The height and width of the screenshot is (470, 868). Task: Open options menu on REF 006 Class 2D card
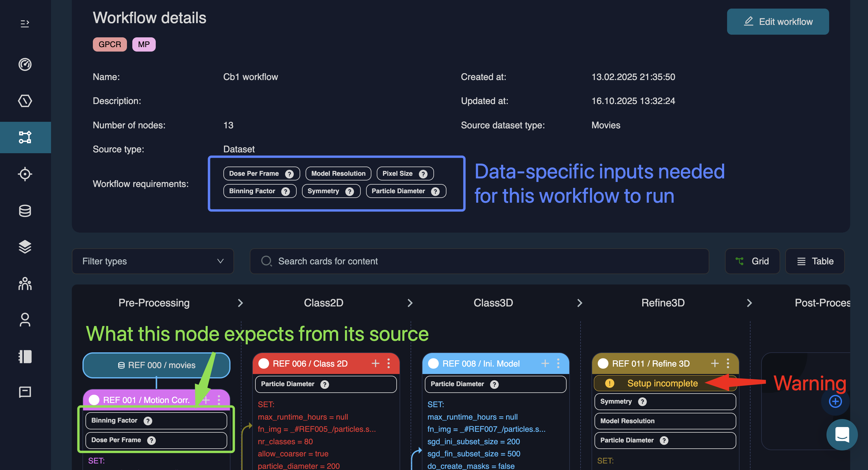tap(389, 364)
